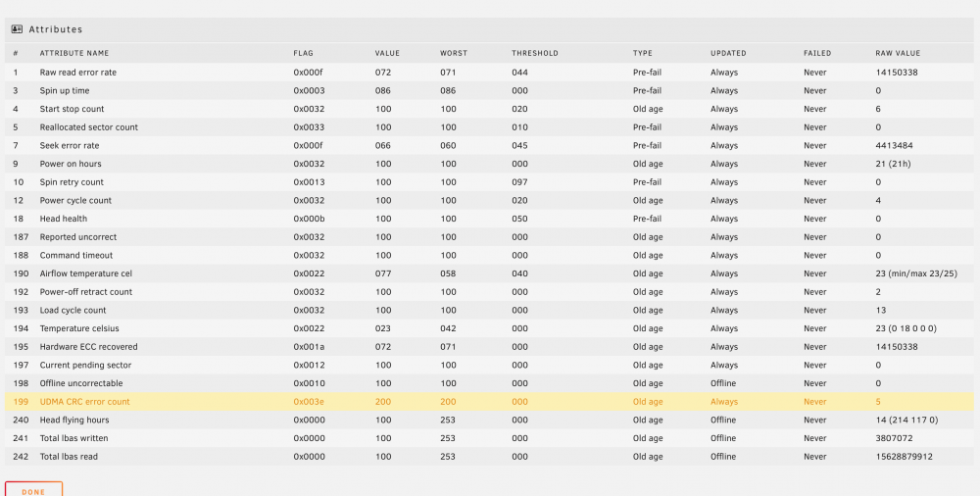Click the FAILED column header
The height and width of the screenshot is (496, 980).
tap(817, 53)
